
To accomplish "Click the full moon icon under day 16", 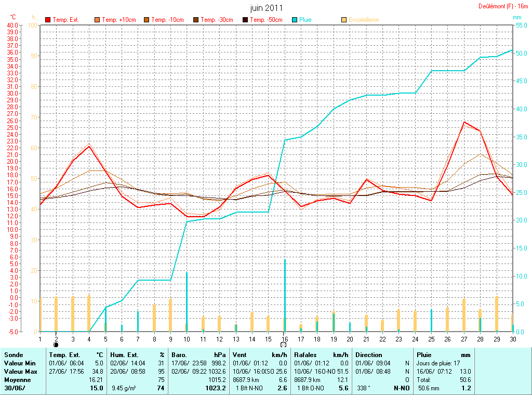I will point(284,344).
